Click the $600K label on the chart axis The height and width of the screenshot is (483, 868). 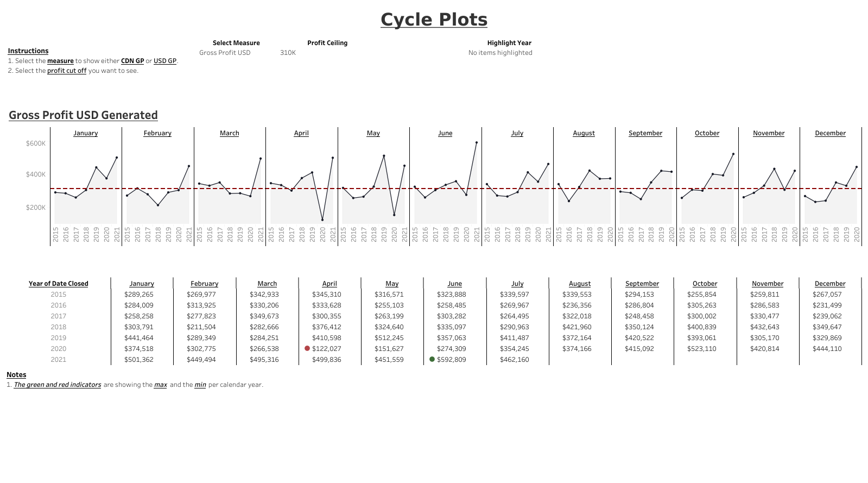click(36, 143)
